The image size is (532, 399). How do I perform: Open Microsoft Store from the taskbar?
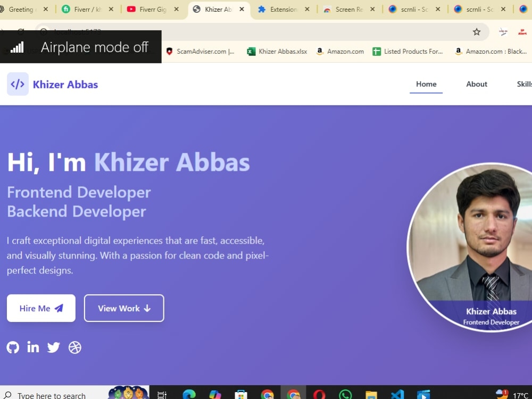(x=241, y=395)
